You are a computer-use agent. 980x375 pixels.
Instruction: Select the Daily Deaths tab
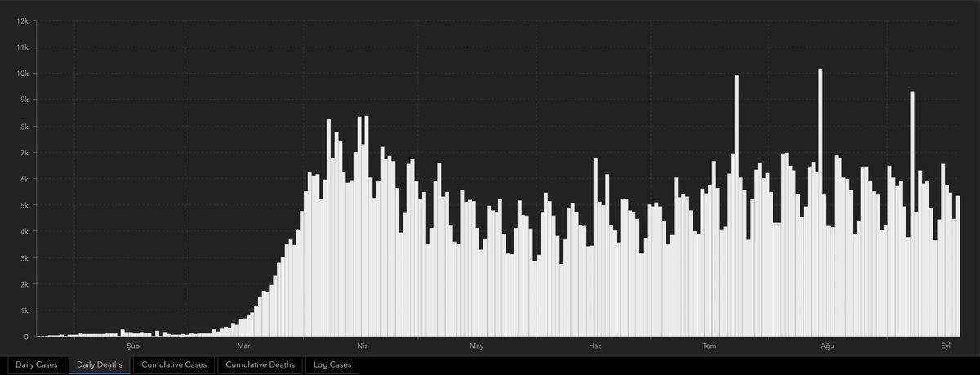[x=100, y=364]
